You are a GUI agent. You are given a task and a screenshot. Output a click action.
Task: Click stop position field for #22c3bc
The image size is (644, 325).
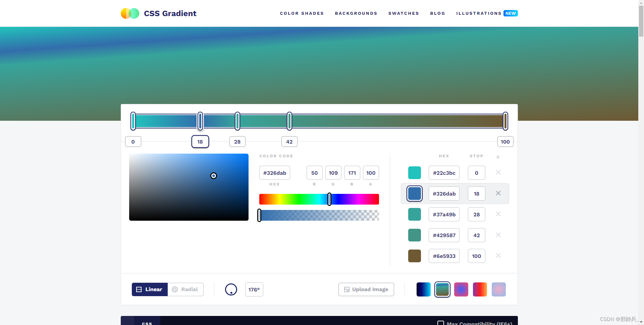pos(477,173)
